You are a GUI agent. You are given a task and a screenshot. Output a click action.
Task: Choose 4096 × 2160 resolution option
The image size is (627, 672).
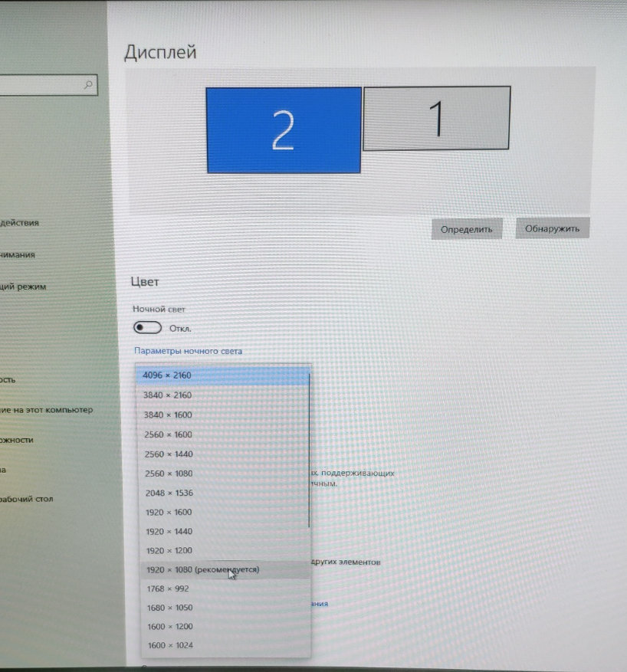coord(166,375)
